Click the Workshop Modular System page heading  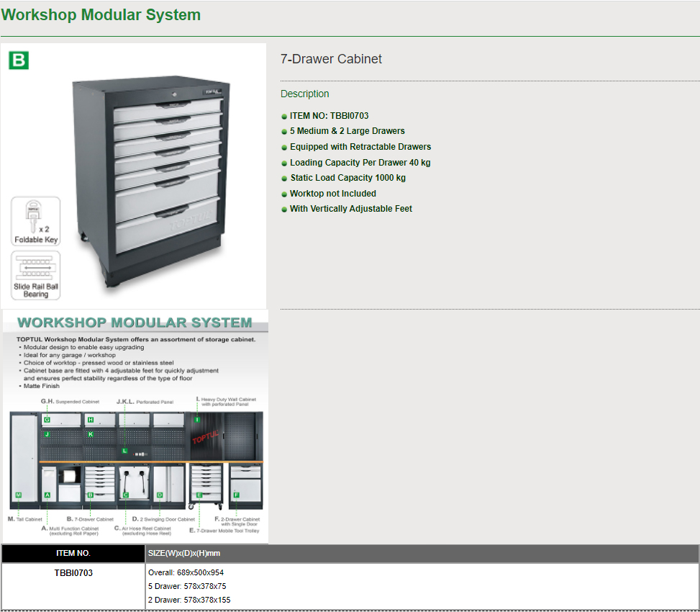tap(101, 15)
